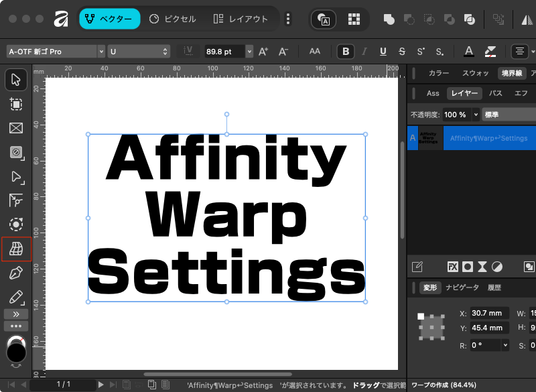
Task: Toggle underline text formatting
Action: (x=383, y=52)
